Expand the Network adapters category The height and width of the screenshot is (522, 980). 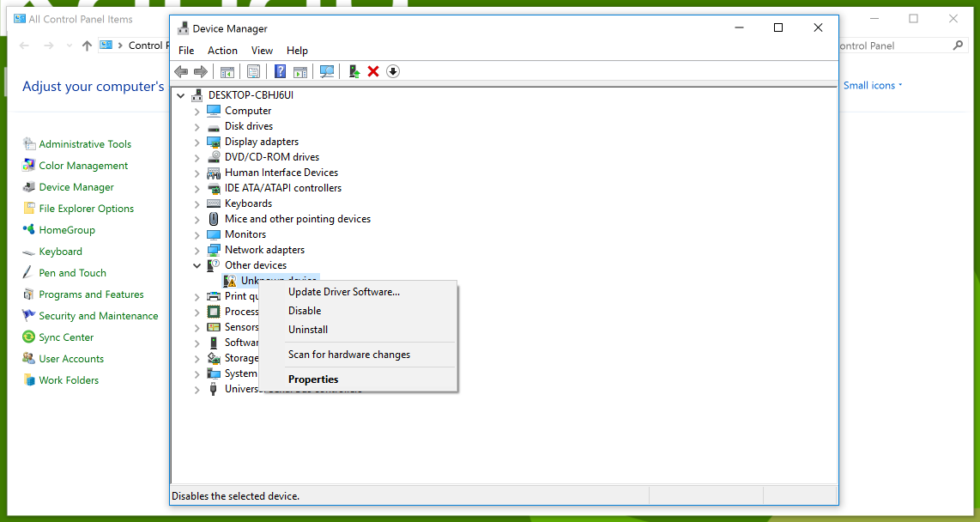click(x=197, y=251)
